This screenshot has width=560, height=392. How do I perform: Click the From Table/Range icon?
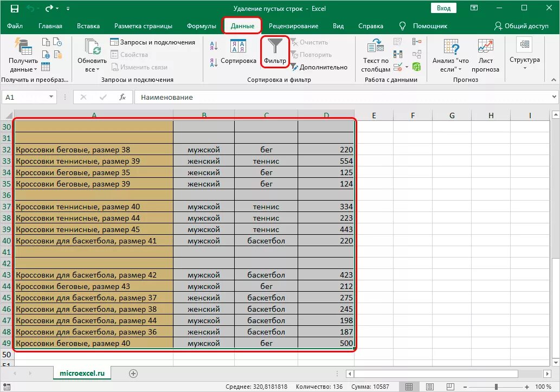click(46, 67)
